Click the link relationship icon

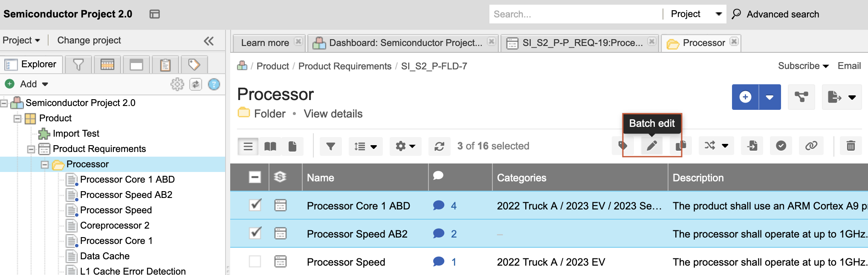811,146
